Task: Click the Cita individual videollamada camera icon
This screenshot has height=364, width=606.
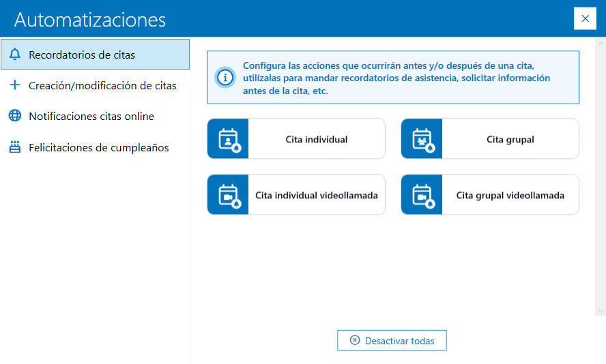Action: (x=228, y=195)
